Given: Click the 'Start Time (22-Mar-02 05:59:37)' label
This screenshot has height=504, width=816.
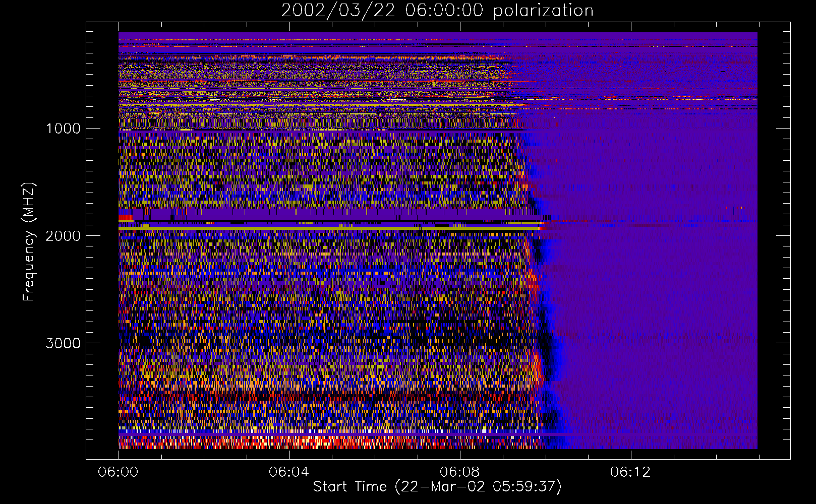Looking at the screenshot, I should (x=437, y=487).
